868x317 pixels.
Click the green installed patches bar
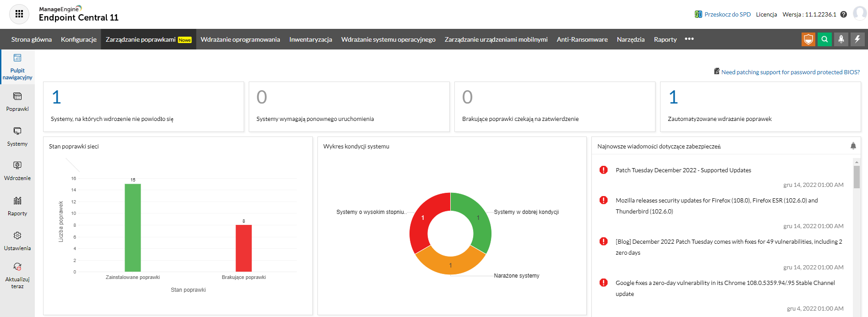click(133, 228)
